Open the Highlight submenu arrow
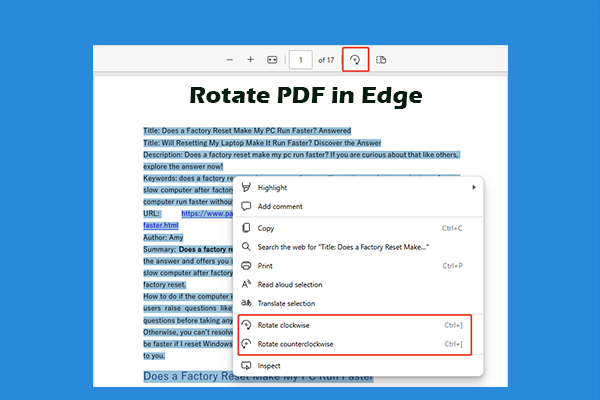This screenshot has width=600, height=400. 474,187
